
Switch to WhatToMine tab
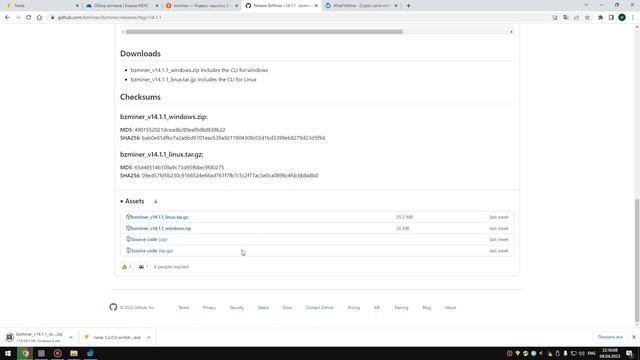pyautogui.click(x=361, y=6)
